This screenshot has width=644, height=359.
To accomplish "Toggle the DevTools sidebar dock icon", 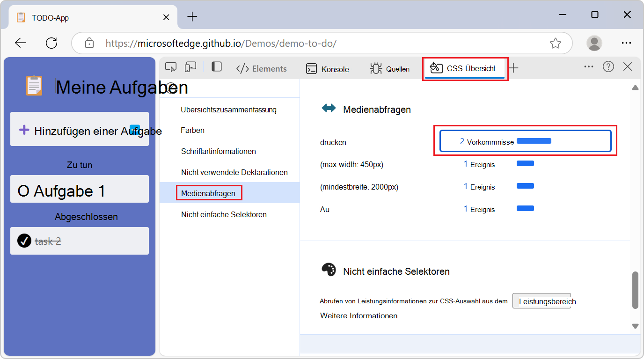I will 217,67.
